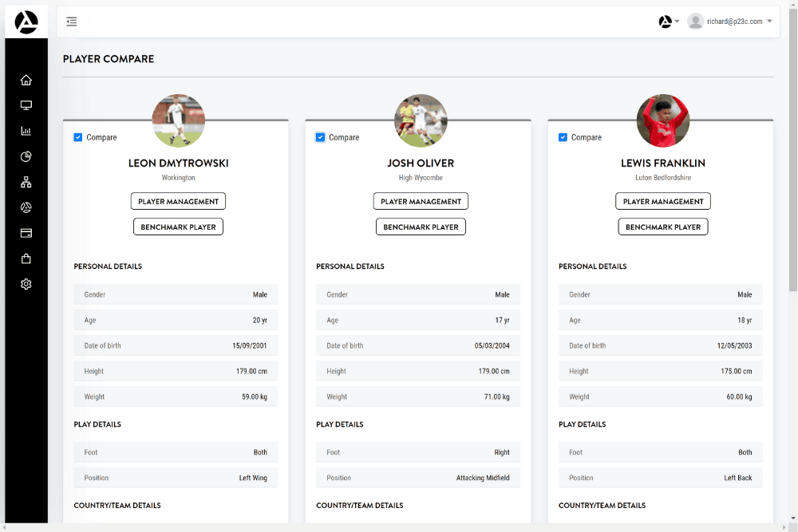Viewport: 798px width, 532px height.
Task: Click Lewis Franklin's profile photo
Action: pyautogui.click(x=662, y=120)
